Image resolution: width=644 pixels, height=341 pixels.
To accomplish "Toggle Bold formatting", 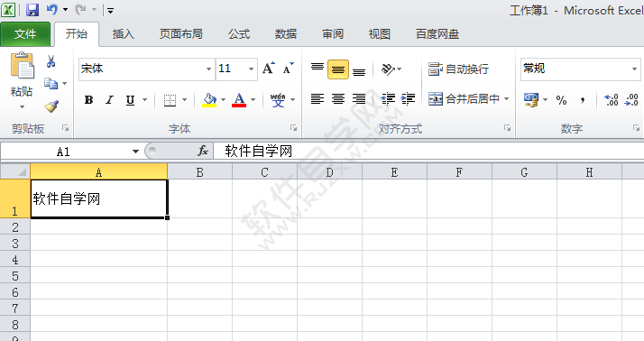I will [88, 100].
